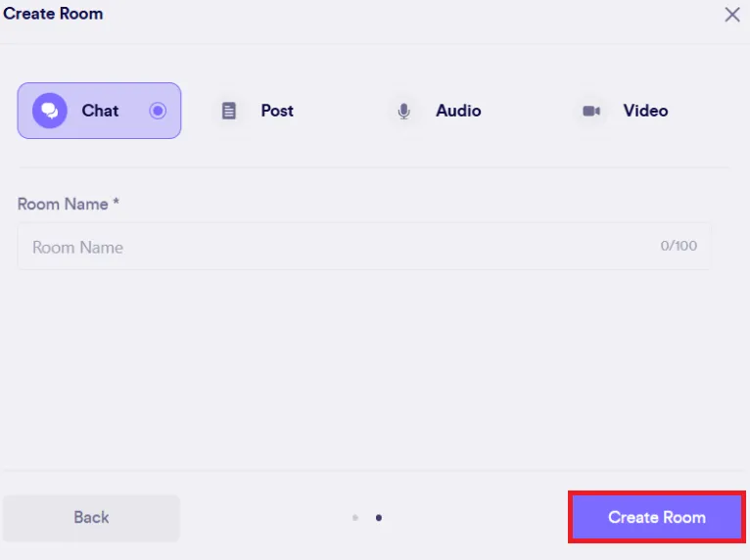Toggle the Chat radio button
This screenshot has height=560, width=750.
[x=158, y=111]
